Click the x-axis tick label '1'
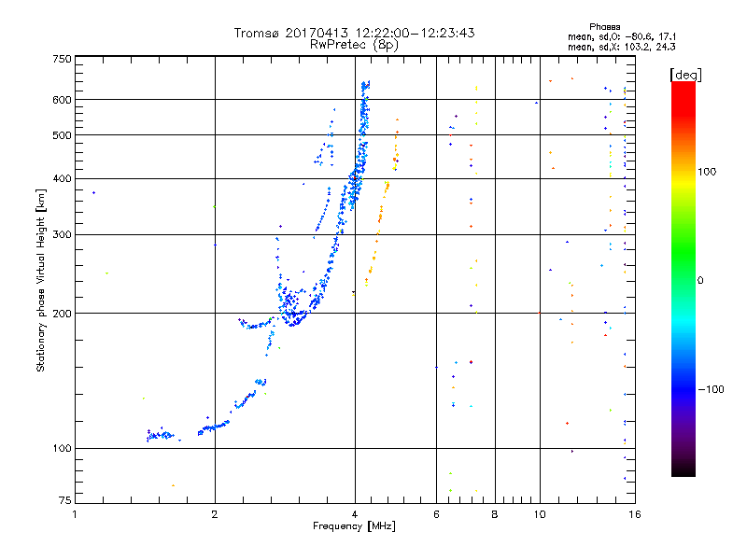 (x=75, y=514)
